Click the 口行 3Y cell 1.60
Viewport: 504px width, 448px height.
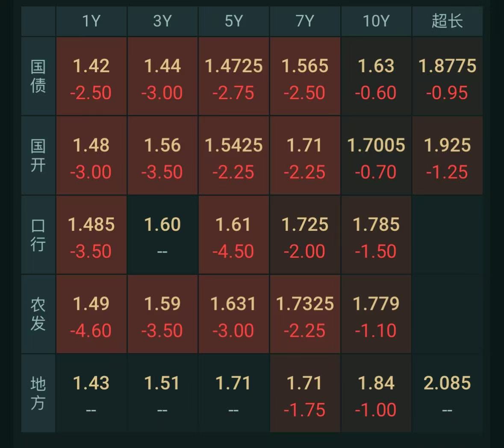162,235
